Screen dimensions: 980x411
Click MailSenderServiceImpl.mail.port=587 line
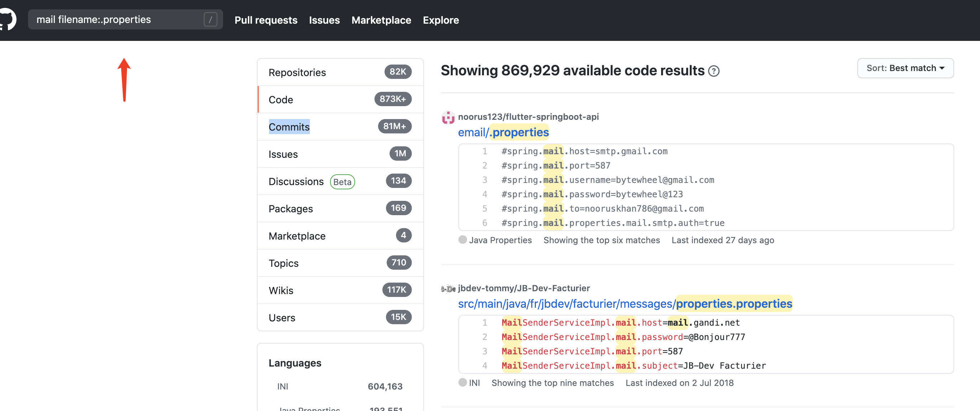coord(592,351)
